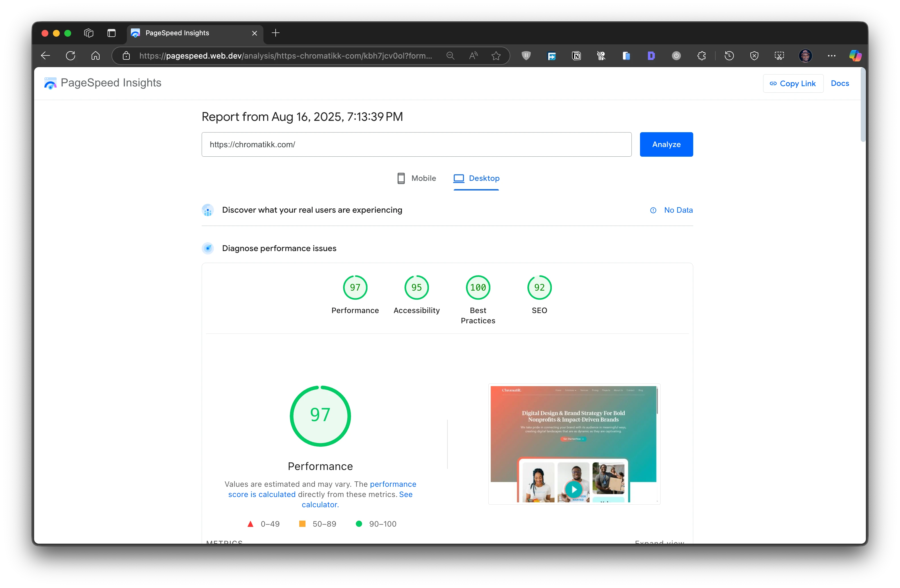Switch to the Mobile report tab
This screenshot has height=588, width=900.
click(x=417, y=178)
